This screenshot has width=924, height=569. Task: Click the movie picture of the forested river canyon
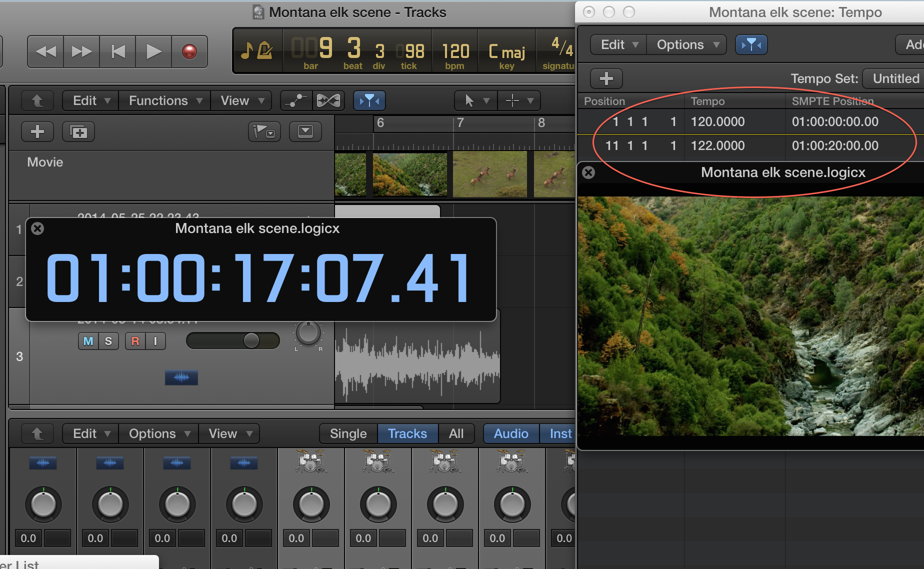(x=751, y=316)
